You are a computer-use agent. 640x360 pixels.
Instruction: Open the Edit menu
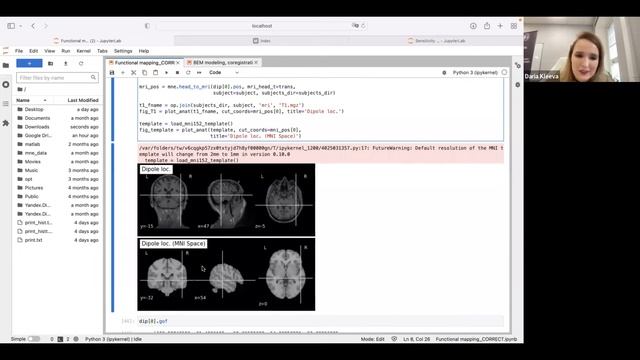33,51
